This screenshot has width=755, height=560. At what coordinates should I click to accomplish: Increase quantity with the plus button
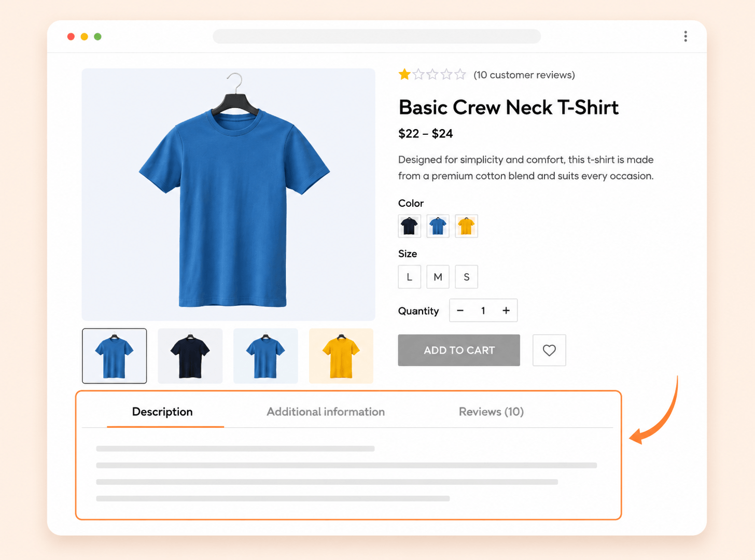click(506, 310)
